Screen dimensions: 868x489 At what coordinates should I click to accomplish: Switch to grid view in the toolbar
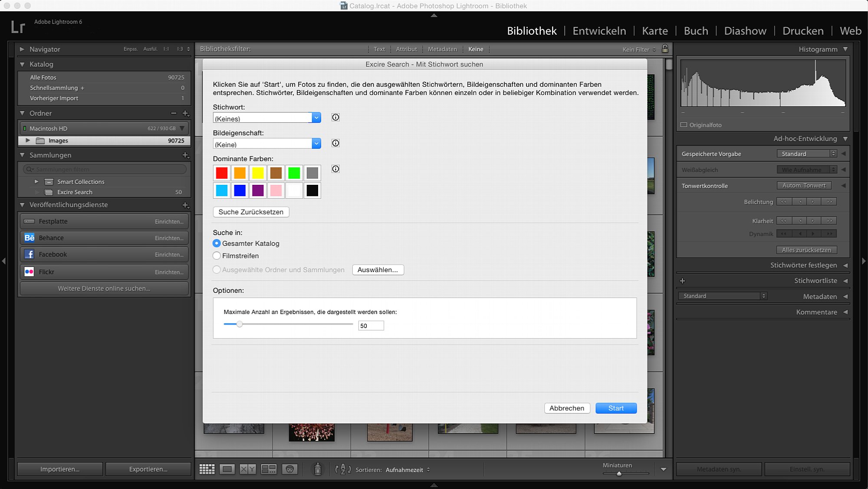(207, 469)
